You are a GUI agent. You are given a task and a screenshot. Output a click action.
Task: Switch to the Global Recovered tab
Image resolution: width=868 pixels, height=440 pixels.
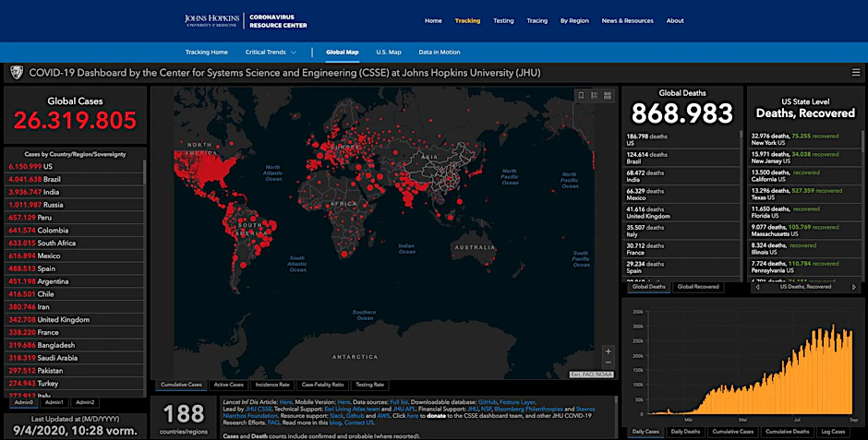[698, 287]
